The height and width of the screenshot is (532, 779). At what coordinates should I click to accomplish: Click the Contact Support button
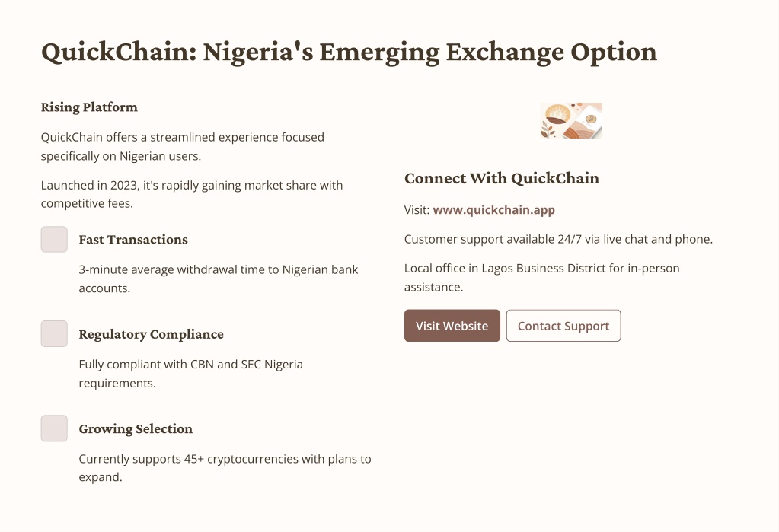tap(563, 326)
